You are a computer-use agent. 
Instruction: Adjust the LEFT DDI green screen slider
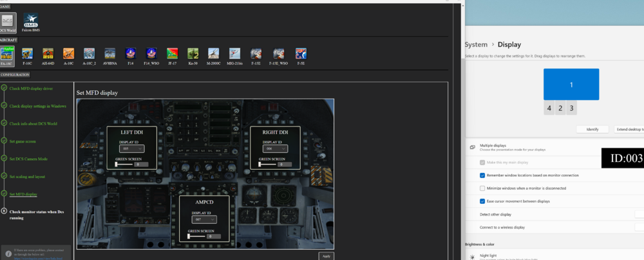(124, 164)
